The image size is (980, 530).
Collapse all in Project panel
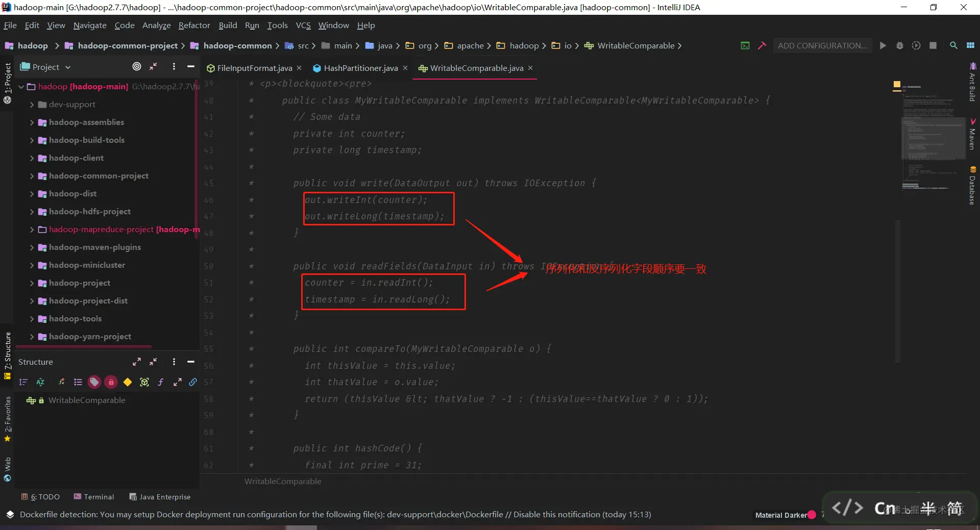pos(153,66)
